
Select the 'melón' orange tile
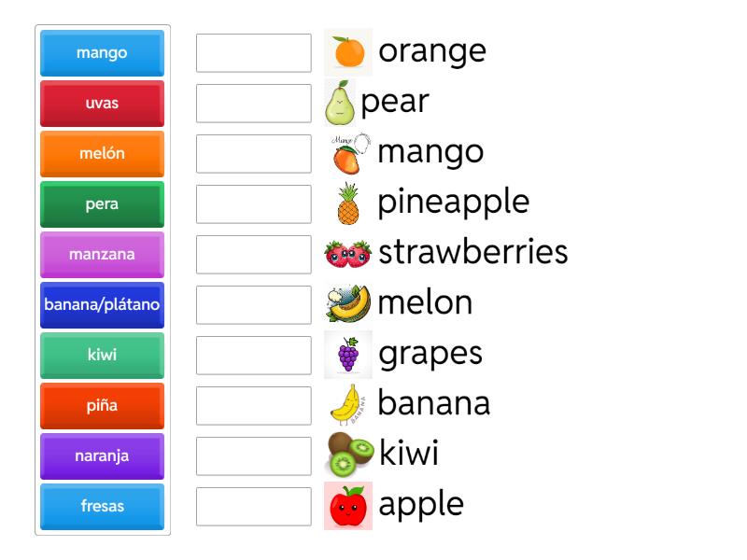pyautogui.click(x=101, y=153)
